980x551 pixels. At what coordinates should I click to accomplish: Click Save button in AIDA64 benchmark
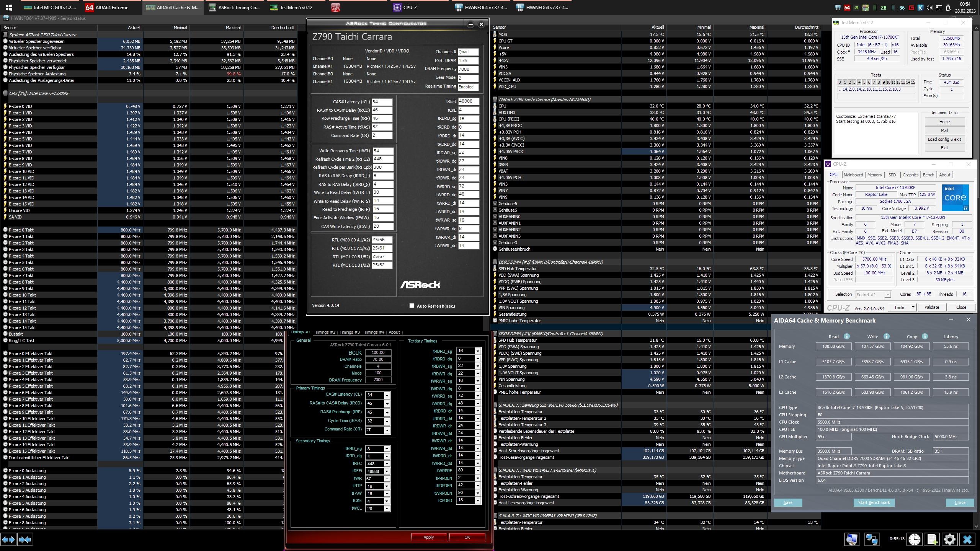tap(788, 502)
